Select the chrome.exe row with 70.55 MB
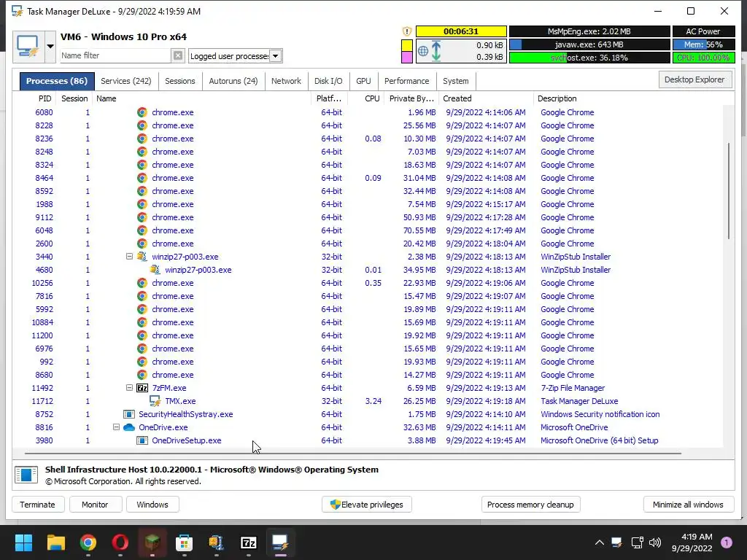 pyautogui.click(x=367, y=230)
